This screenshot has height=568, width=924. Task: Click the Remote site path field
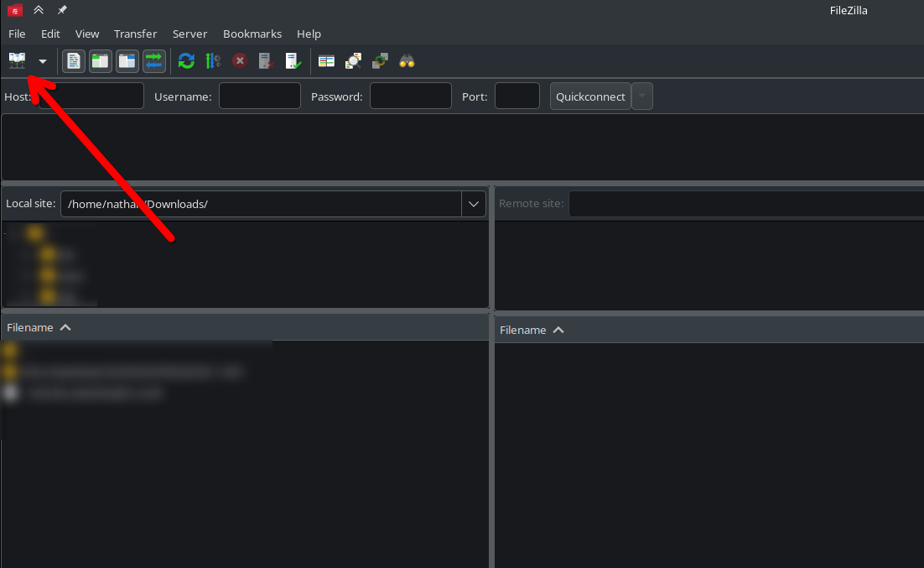pos(746,204)
